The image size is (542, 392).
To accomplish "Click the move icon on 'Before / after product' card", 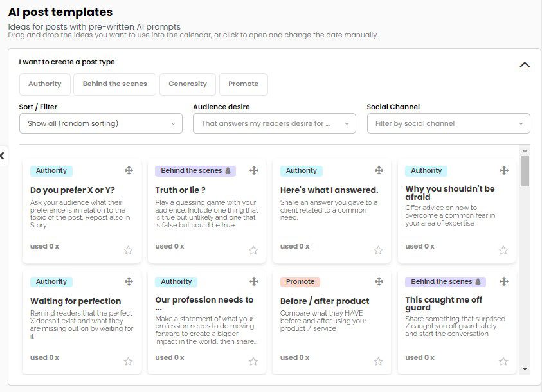I will pos(379,281).
